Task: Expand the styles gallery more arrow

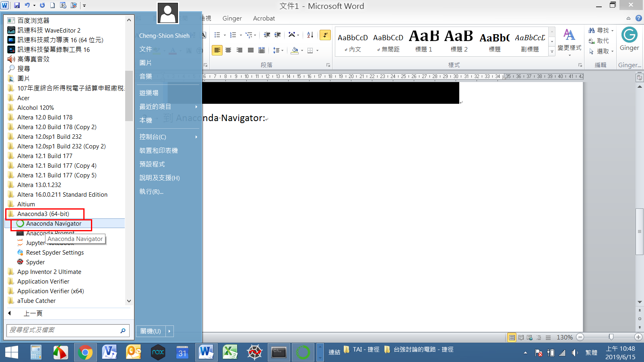Action: pyautogui.click(x=552, y=52)
